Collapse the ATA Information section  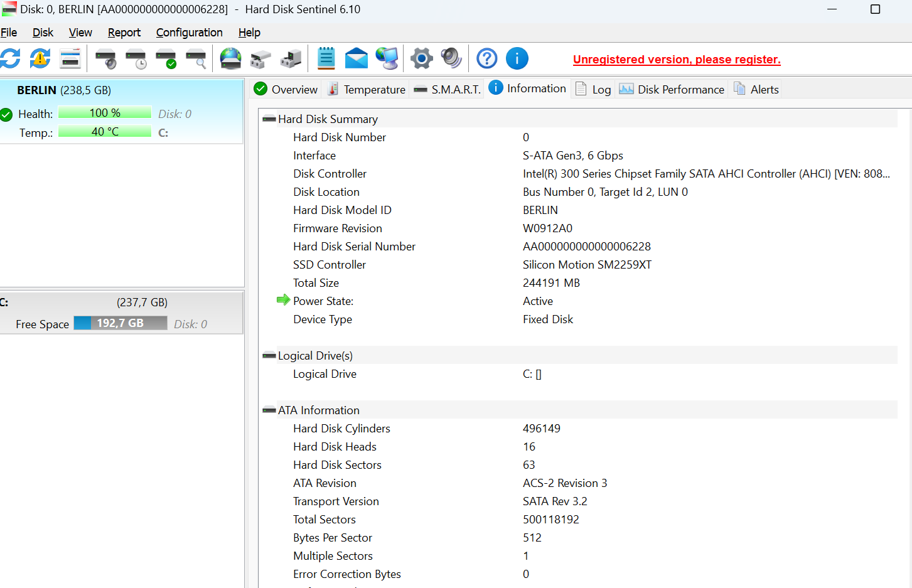point(269,410)
